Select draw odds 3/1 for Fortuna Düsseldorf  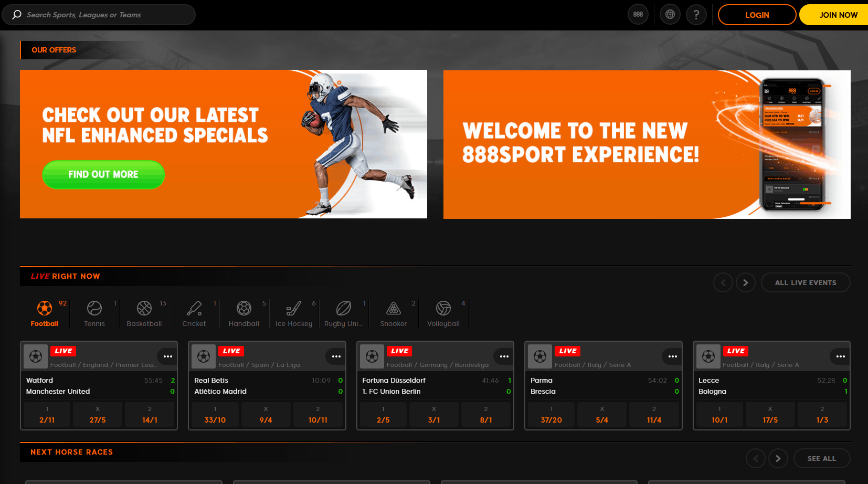(434, 415)
